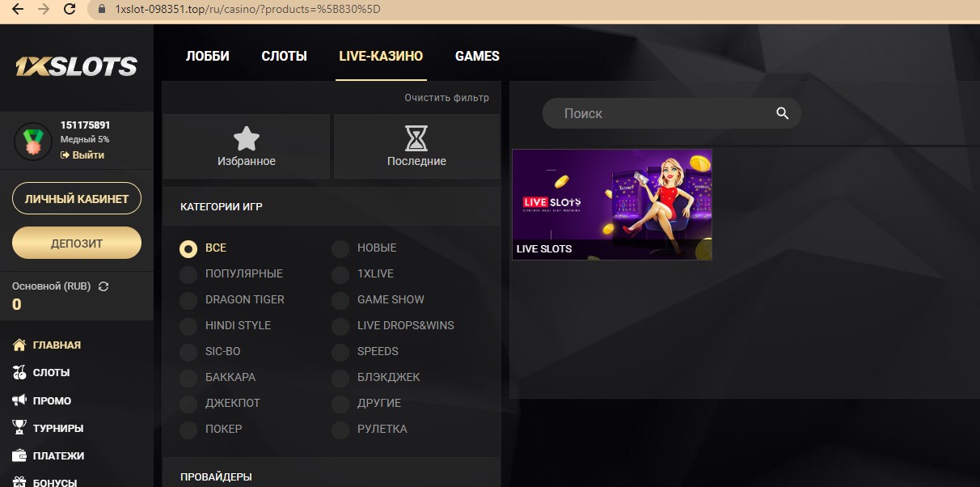The image size is (980, 487).
Task: Open Избранное favorites with the star icon
Action: pos(247,146)
